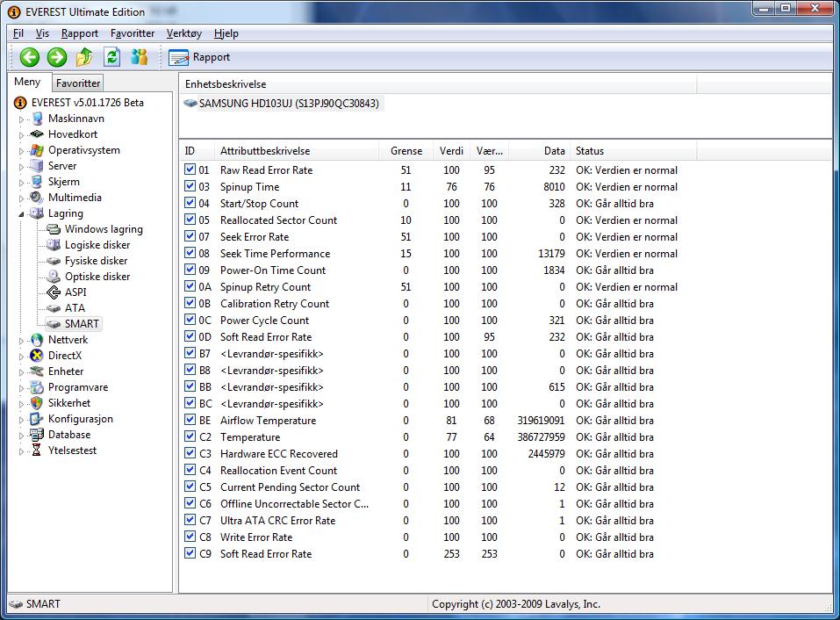
Task: Click the Sikkerhet shield icon
Action: pyautogui.click(x=37, y=403)
